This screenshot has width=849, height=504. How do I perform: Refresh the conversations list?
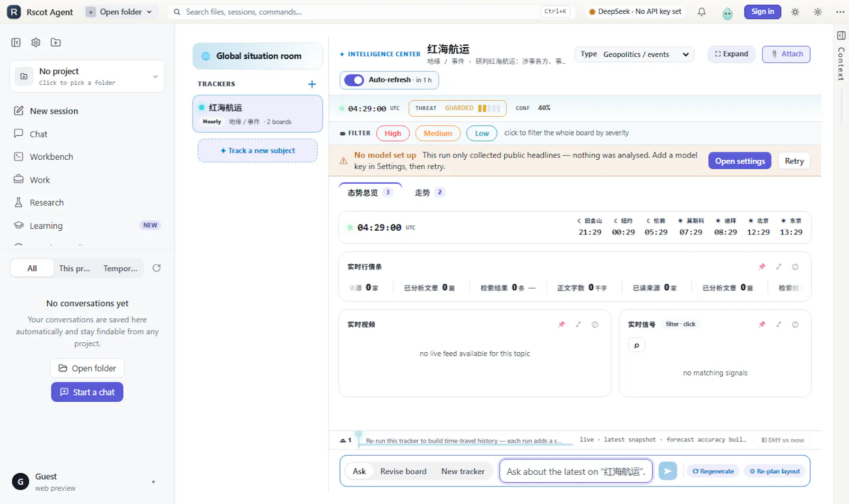coord(157,268)
